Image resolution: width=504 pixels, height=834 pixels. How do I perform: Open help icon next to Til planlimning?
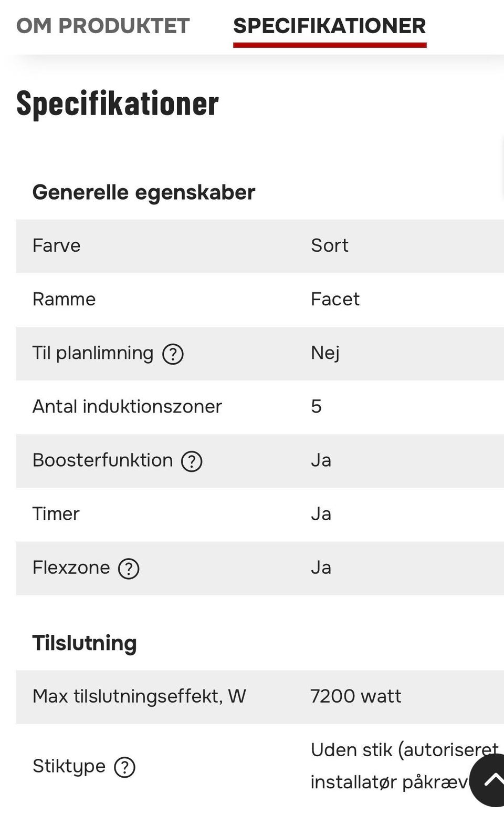[x=173, y=354]
